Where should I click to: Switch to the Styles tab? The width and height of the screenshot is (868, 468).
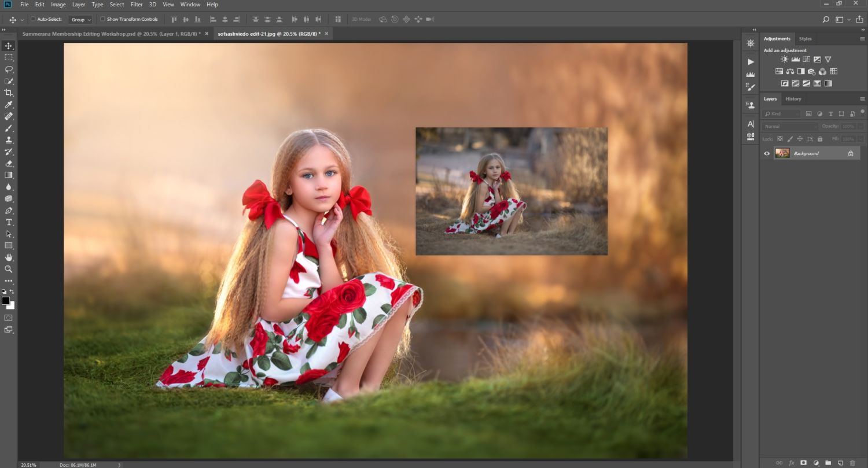tap(805, 39)
